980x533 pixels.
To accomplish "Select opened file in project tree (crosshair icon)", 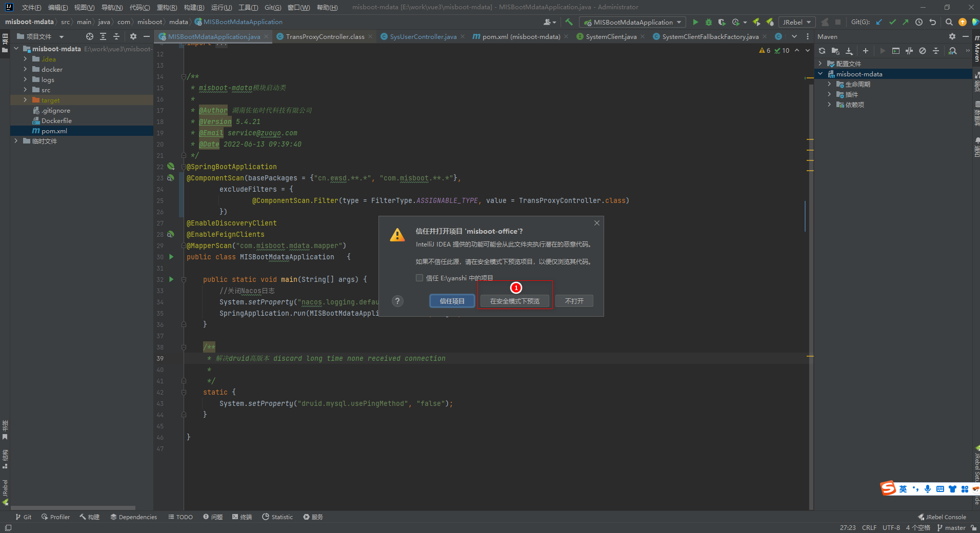I will 90,36.
